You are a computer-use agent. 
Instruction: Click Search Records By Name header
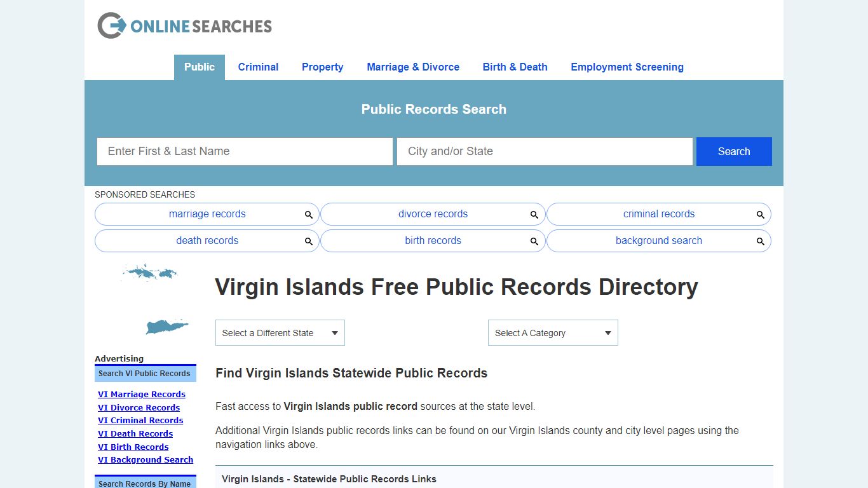146,483
